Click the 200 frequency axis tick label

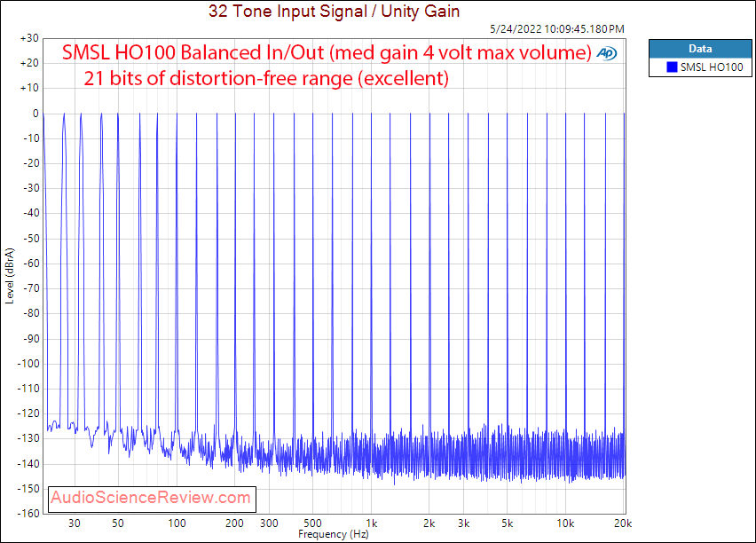235,523
